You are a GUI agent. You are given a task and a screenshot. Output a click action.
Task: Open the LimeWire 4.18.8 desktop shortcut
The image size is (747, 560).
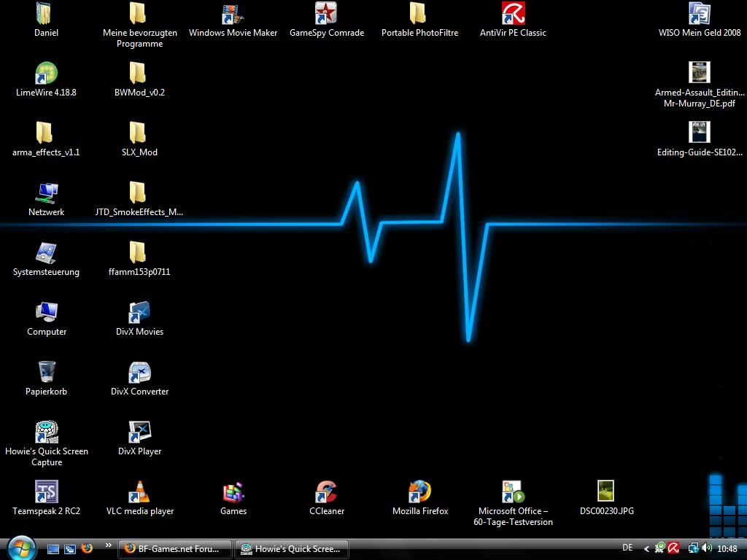[x=46, y=74]
